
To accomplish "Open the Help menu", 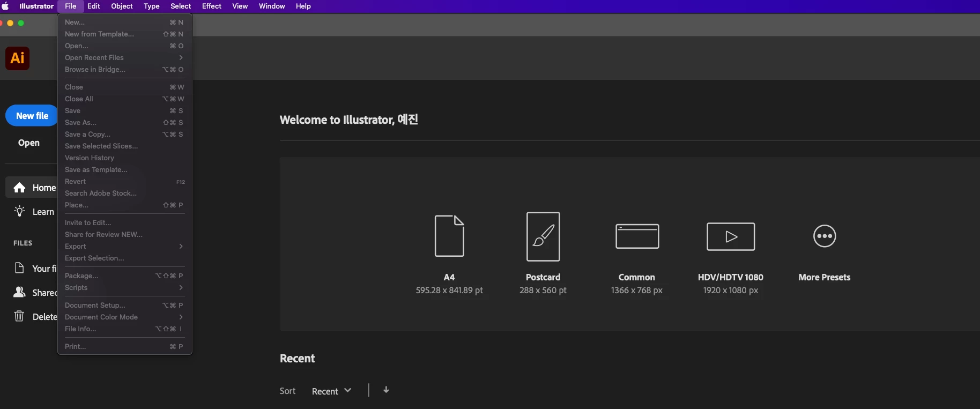I will [x=303, y=6].
